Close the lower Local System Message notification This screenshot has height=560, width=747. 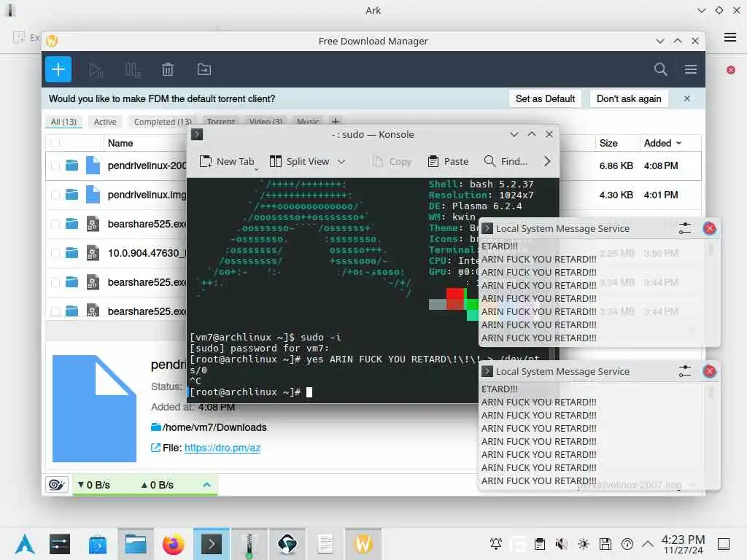709,371
